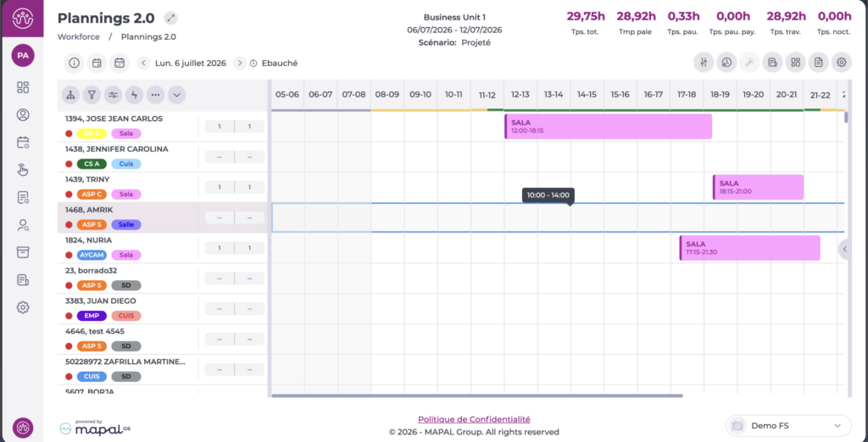
Task: Open the three dots more options menu
Action: click(x=155, y=95)
